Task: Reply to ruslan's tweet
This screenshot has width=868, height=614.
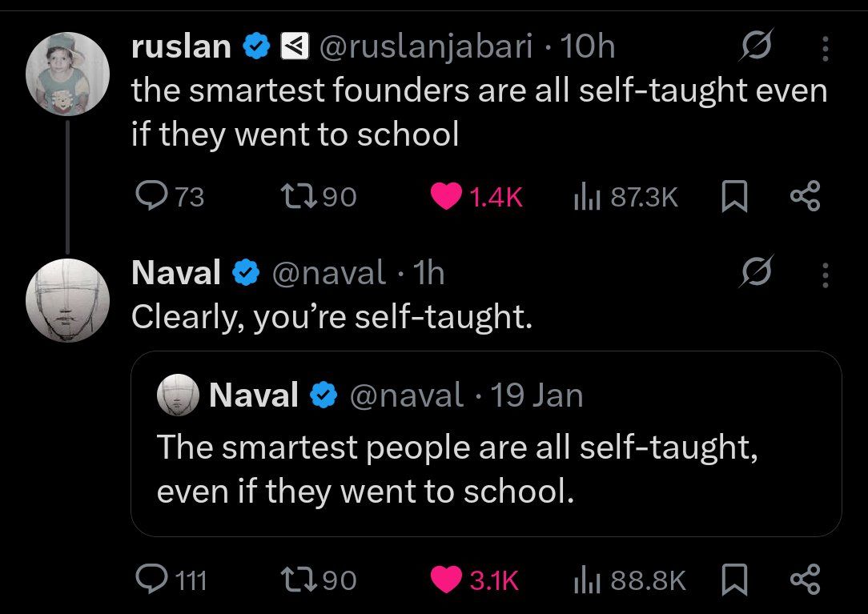Action: 147,196
